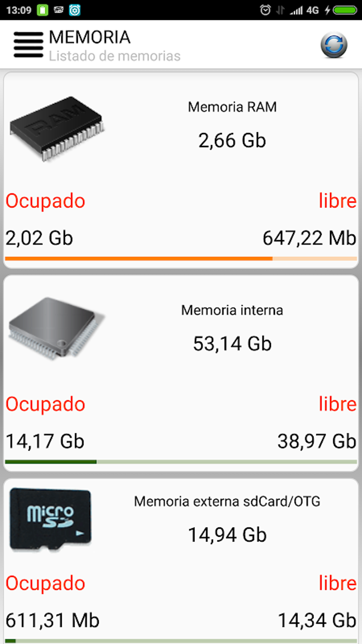Select the Memoria RAM title
This screenshot has width=362, height=644.
(232, 107)
